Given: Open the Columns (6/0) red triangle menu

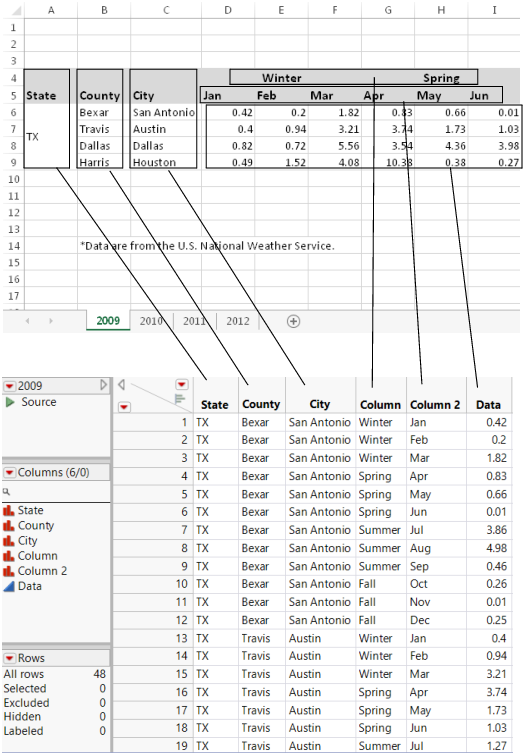Looking at the screenshot, I should click(10, 473).
